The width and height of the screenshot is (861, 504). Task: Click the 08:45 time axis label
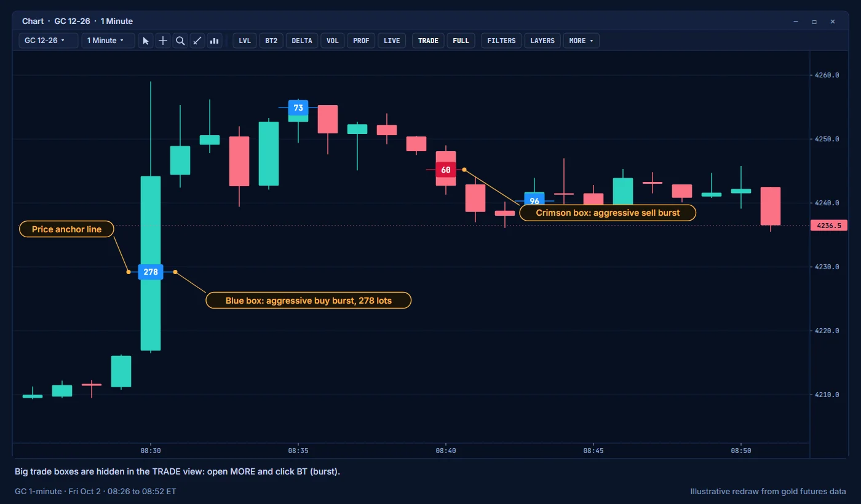point(593,451)
